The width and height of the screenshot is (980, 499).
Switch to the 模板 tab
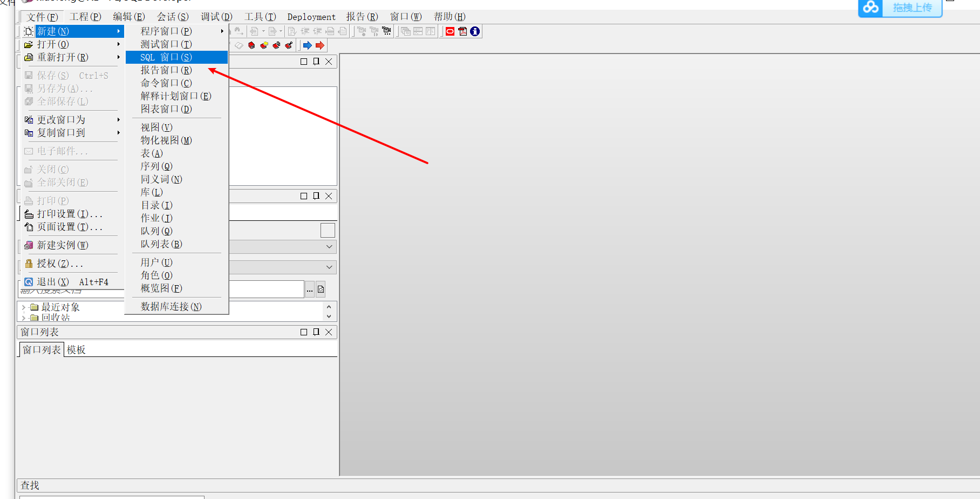pyautogui.click(x=76, y=350)
